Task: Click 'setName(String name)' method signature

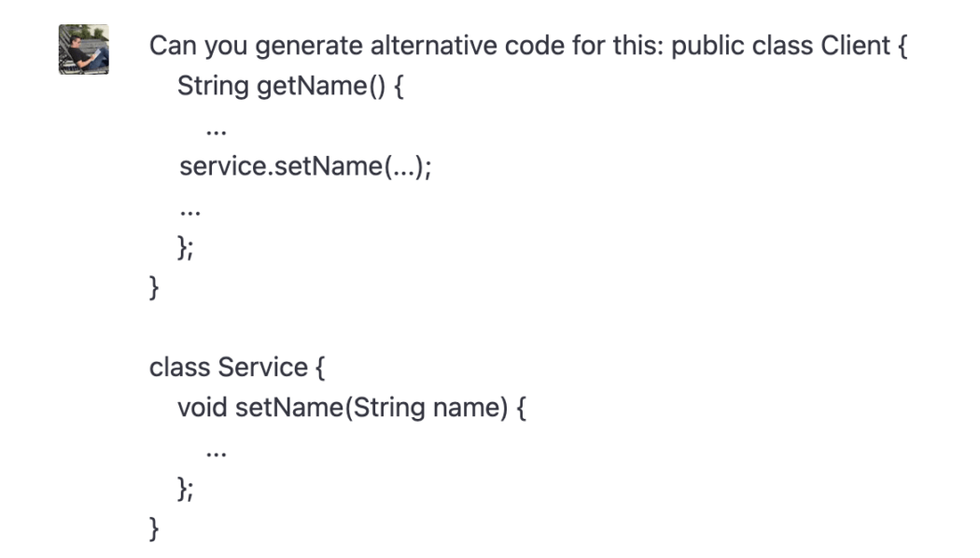Action: [x=371, y=408]
